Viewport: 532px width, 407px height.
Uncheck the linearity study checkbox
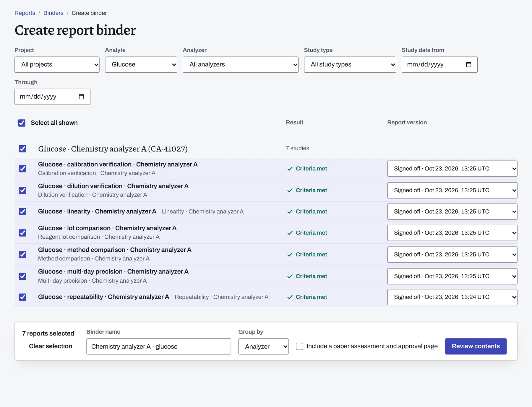(x=23, y=211)
